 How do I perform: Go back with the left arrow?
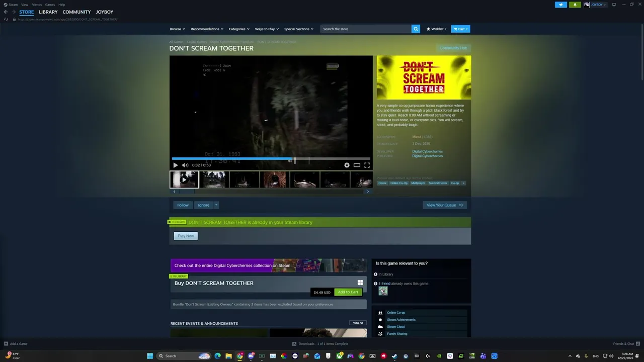tap(6, 12)
